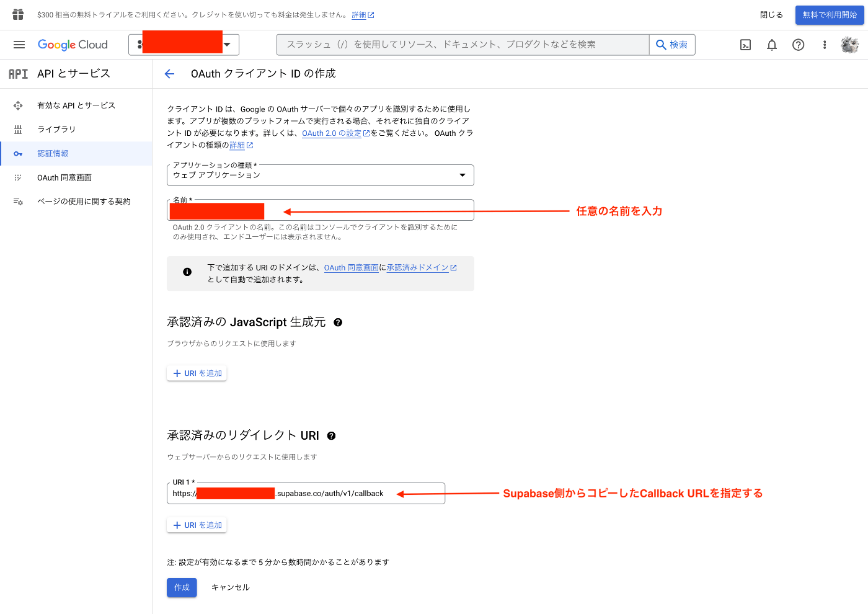Open the hamburger navigation menu

coord(19,45)
